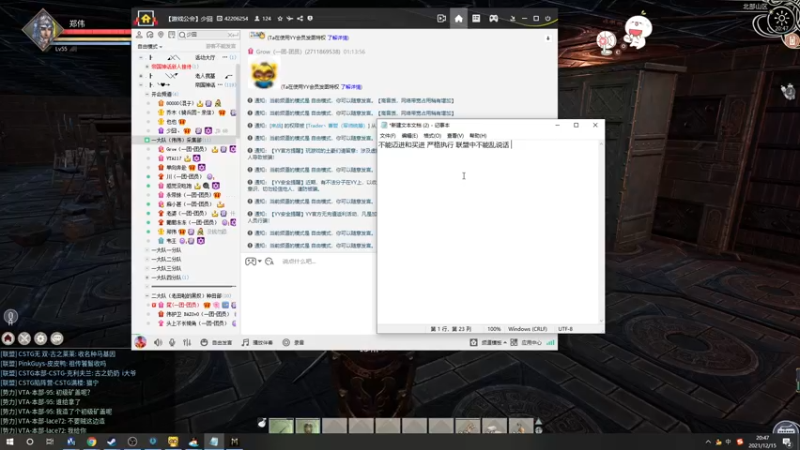This screenshot has height=450, width=800.
Task: Open the game icon in chat input bar
Action: point(251,261)
